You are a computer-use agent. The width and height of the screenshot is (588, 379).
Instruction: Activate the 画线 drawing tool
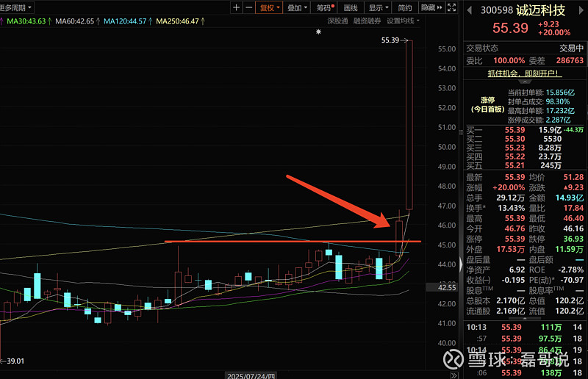click(351, 7)
